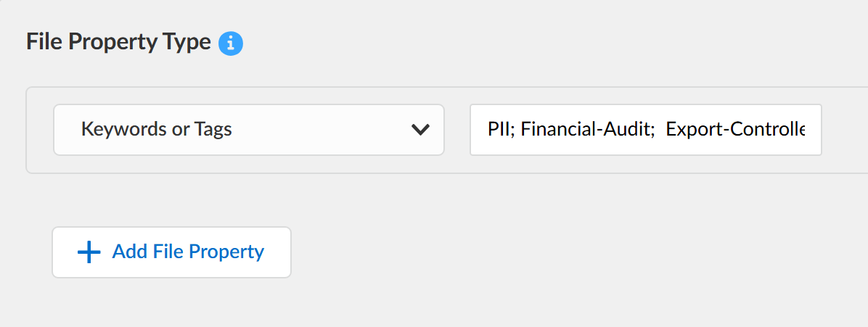Click the end of the keywords value field
The height and width of the screenshot is (327, 868).
point(813,130)
